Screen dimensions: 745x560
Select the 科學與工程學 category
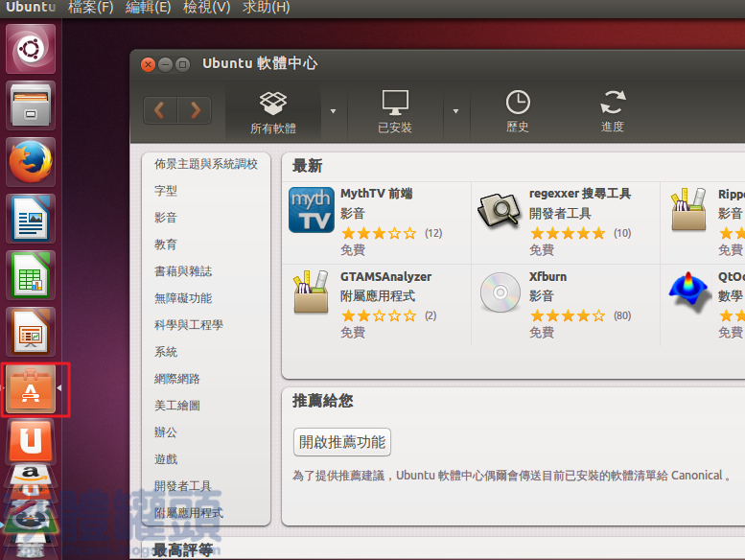(189, 325)
